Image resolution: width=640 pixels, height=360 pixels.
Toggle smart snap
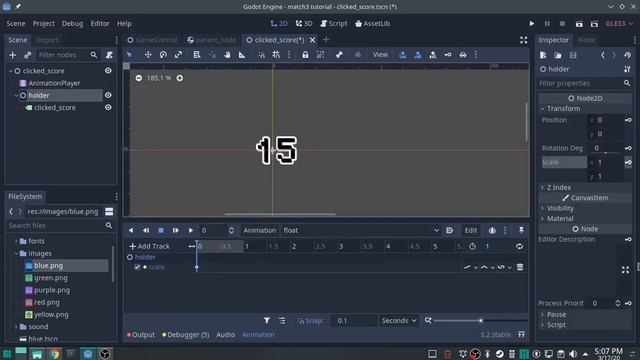point(261,55)
